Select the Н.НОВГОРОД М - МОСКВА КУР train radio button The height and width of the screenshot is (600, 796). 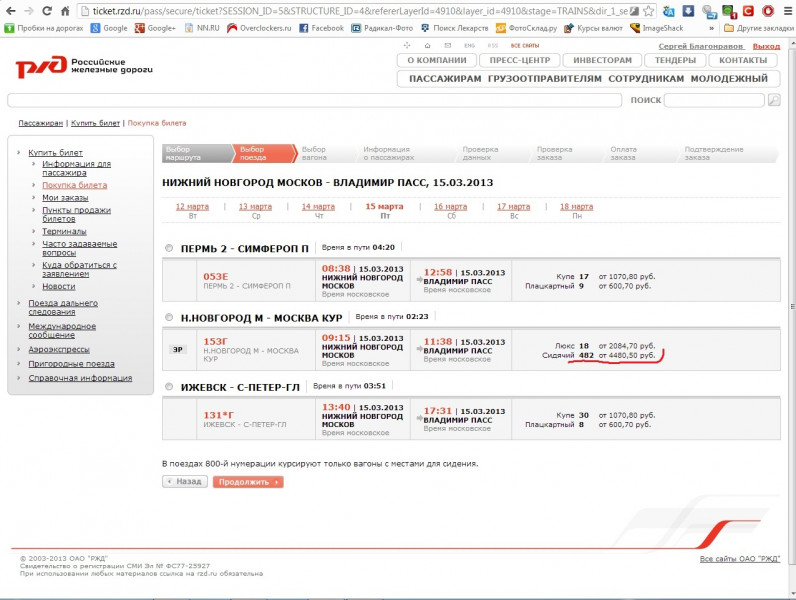click(x=168, y=317)
